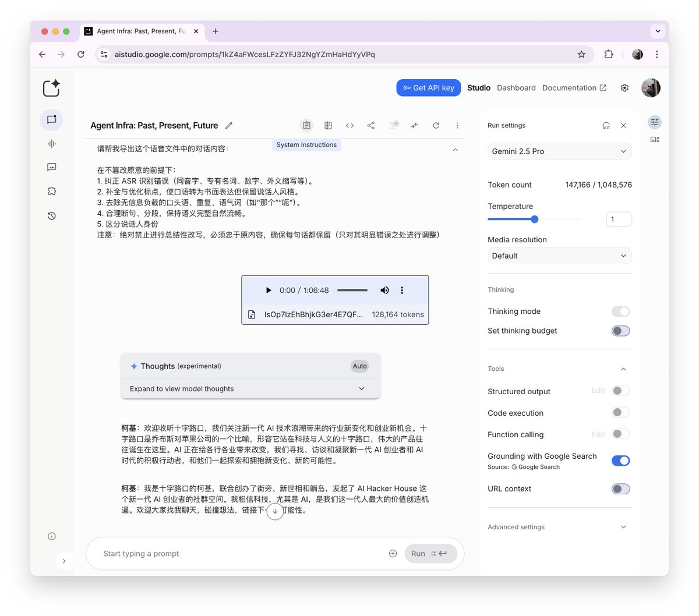The image size is (699, 616).
Task: Click the audio progress seek bar
Action: pos(352,290)
